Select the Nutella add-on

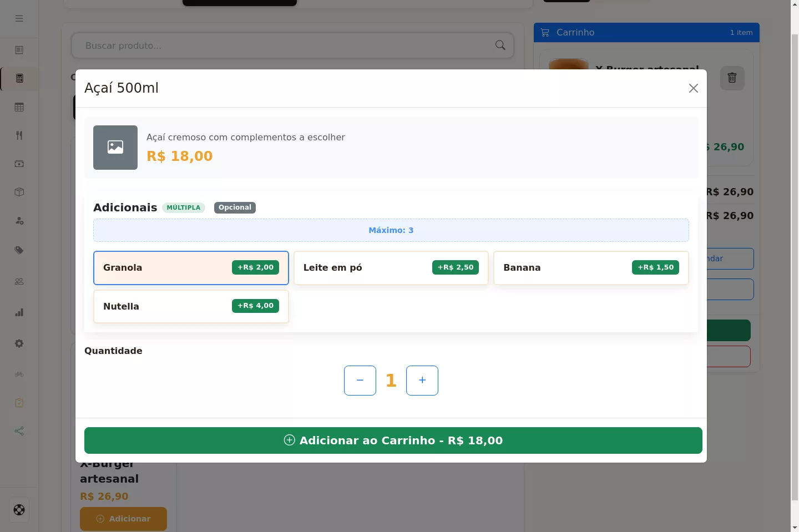coord(191,306)
